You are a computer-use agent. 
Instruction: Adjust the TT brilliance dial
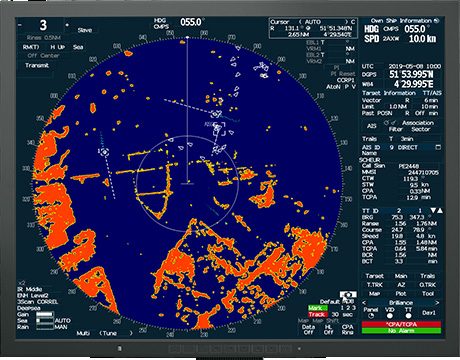(408, 316)
